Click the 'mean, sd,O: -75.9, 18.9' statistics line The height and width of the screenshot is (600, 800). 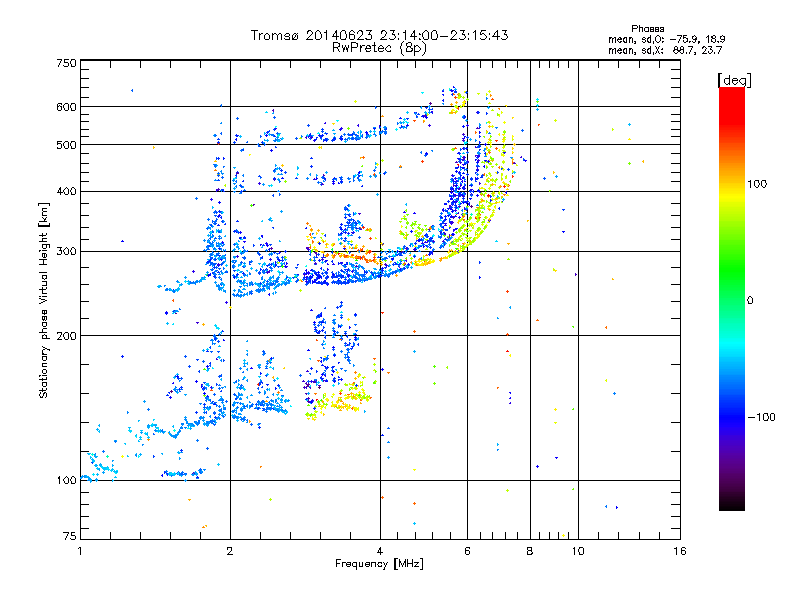click(x=666, y=39)
